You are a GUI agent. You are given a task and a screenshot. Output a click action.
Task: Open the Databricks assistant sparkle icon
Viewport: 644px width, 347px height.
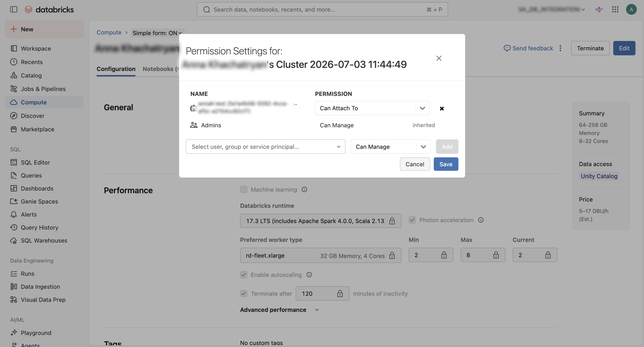pyautogui.click(x=599, y=9)
